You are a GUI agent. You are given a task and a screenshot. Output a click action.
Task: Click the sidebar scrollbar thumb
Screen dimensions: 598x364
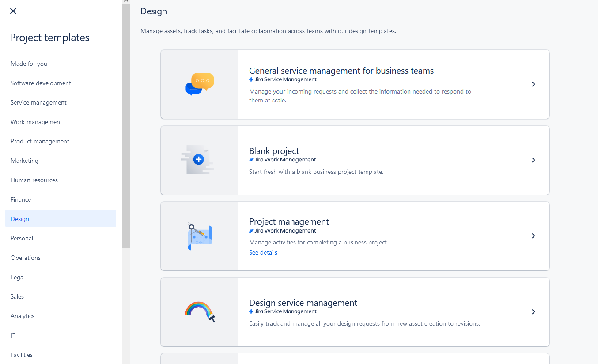pyautogui.click(x=126, y=126)
